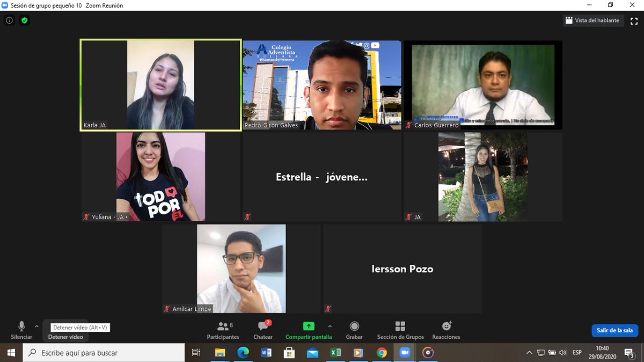Open the Participantes panel
644x362 pixels.
[x=223, y=330]
